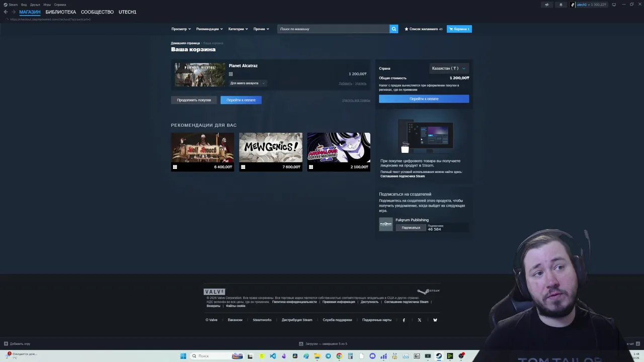The image size is (644, 362).
Task: Open the notifications bell icon
Action: (561, 5)
